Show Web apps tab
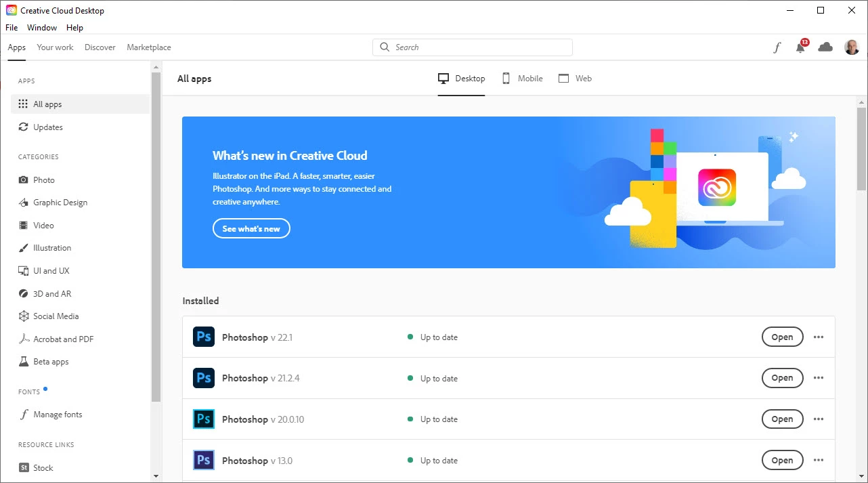The image size is (868, 483). pos(575,79)
